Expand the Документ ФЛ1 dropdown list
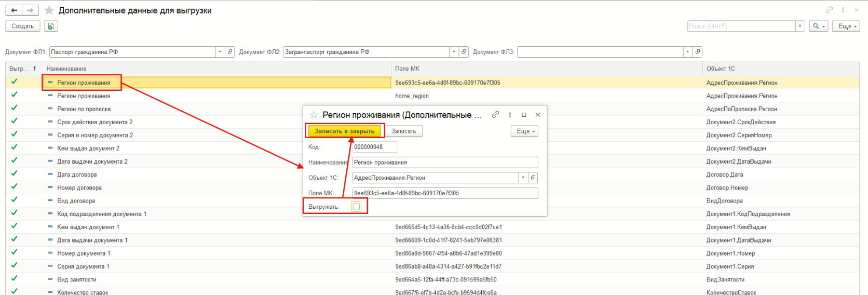868x295 pixels. (x=220, y=52)
